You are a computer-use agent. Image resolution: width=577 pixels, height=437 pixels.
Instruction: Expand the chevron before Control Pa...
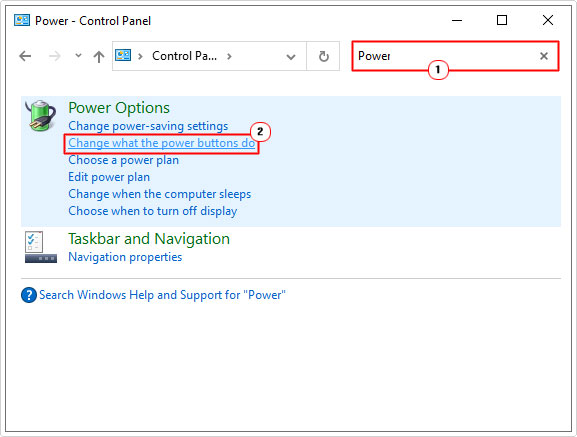pos(140,56)
